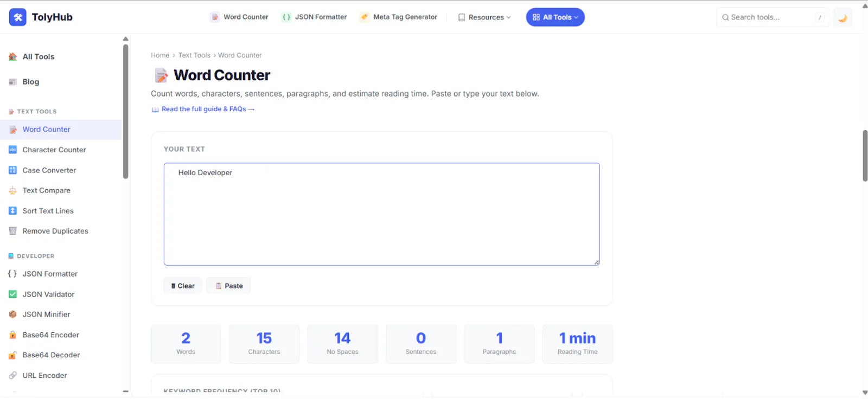
Task: Click the Reading Time card
Action: 578,344
